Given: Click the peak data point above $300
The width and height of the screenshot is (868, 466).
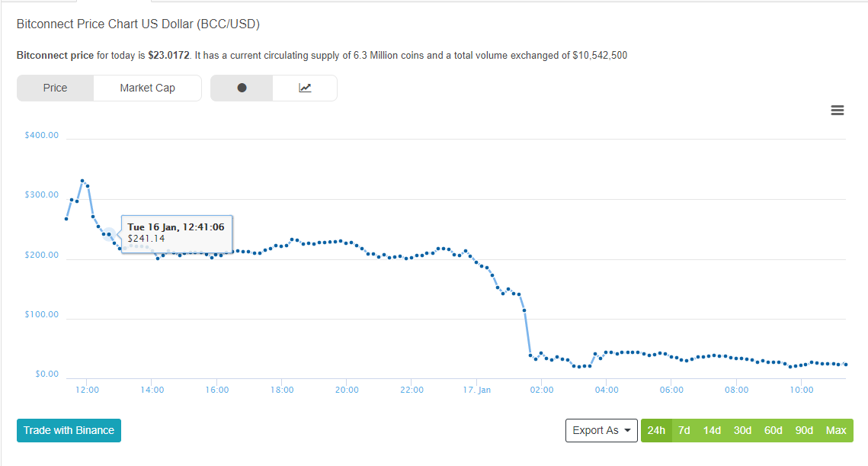Looking at the screenshot, I should click(x=82, y=182).
